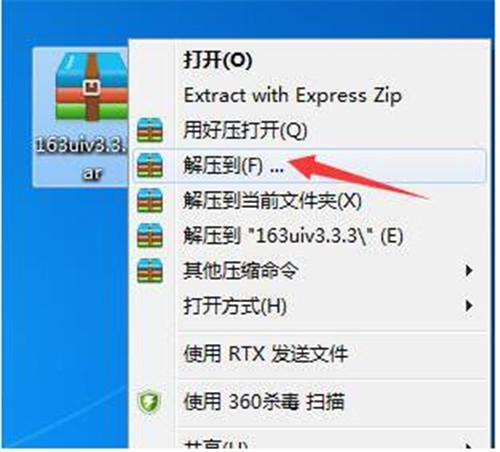Click the archive icon beside 解压到(F)
The width and height of the screenshot is (500, 452).
pos(150,165)
